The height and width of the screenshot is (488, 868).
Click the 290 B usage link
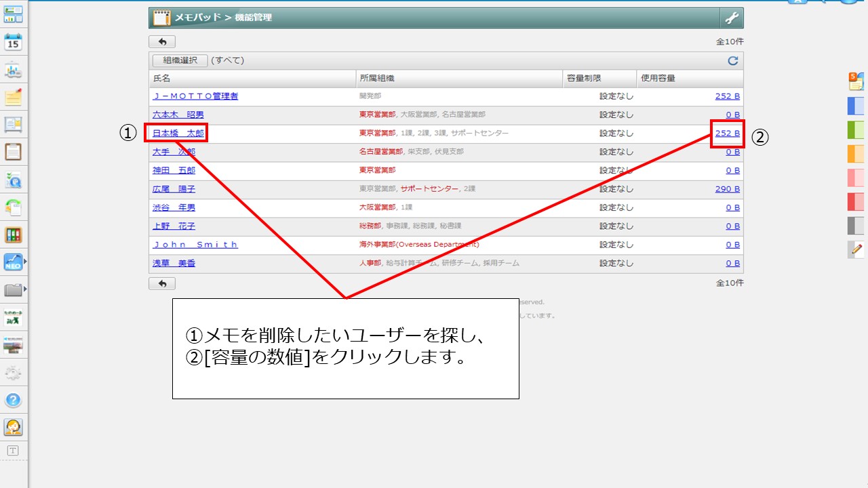(x=727, y=189)
